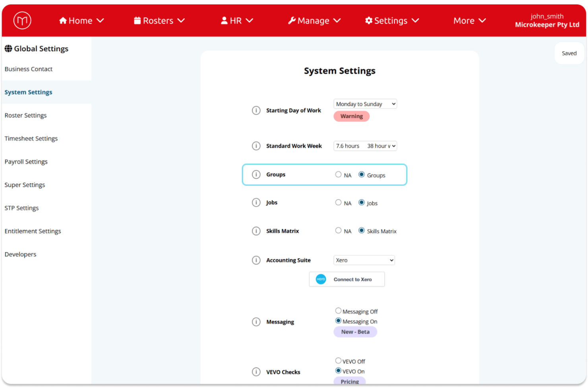This screenshot has height=392, width=588.
Task: Click the Manage wrench icon
Action: [x=292, y=21]
